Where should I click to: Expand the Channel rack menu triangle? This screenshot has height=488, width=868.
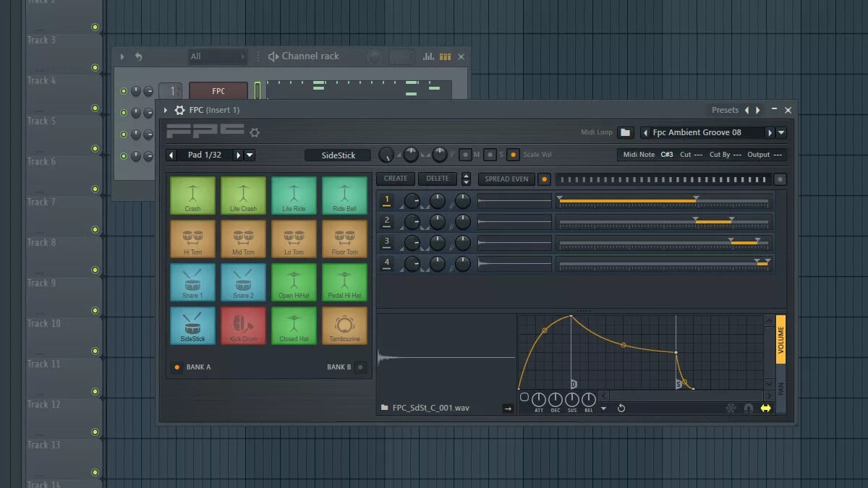click(122, 56)
